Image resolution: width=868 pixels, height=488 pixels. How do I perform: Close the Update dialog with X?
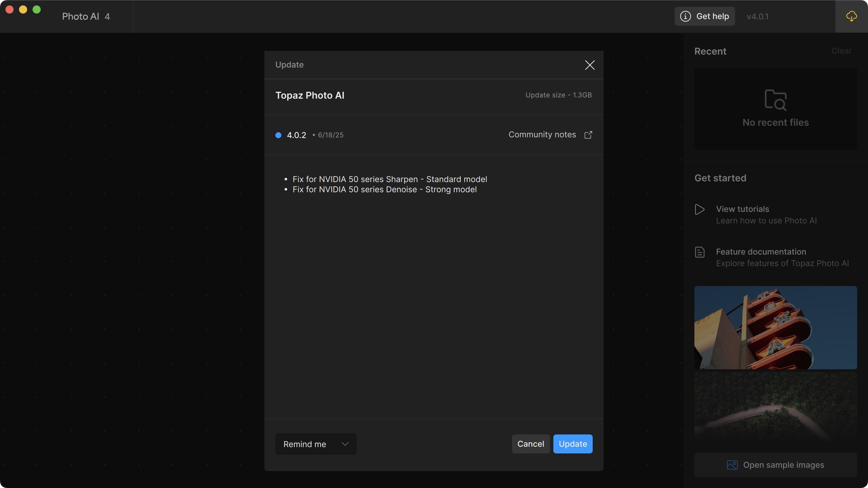[590, 65]
